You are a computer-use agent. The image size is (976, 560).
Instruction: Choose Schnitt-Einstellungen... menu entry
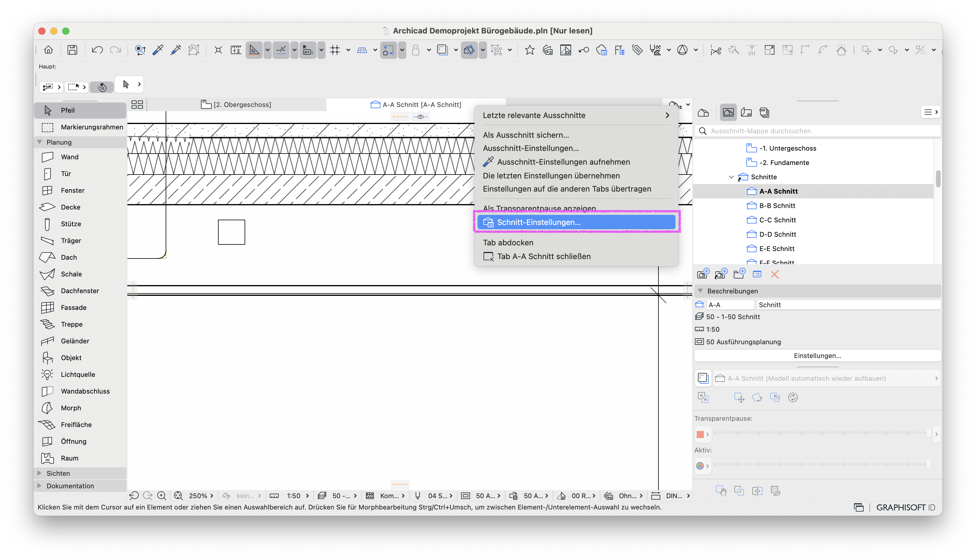click(576, 222)
